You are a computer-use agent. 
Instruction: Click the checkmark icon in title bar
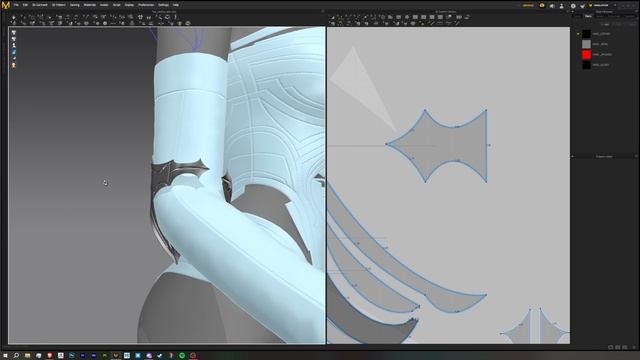[x=582, y=6]
